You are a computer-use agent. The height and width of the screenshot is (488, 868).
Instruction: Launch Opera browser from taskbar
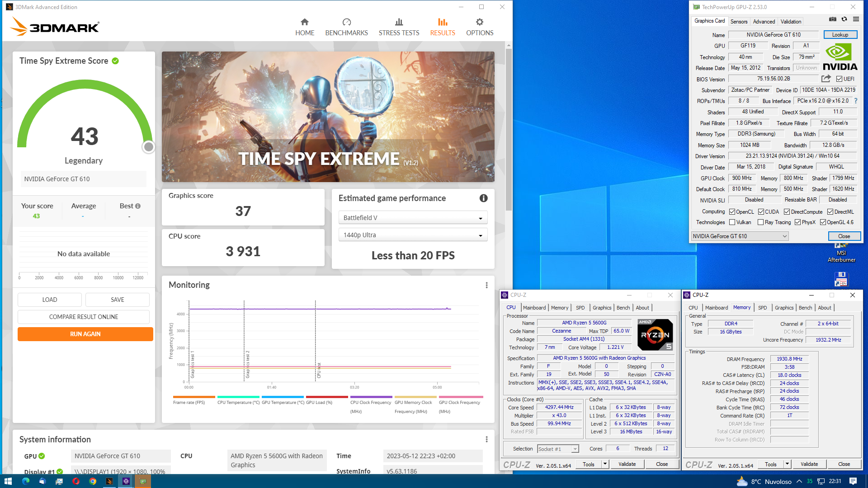pyautogui.click(x=75, y=481)
